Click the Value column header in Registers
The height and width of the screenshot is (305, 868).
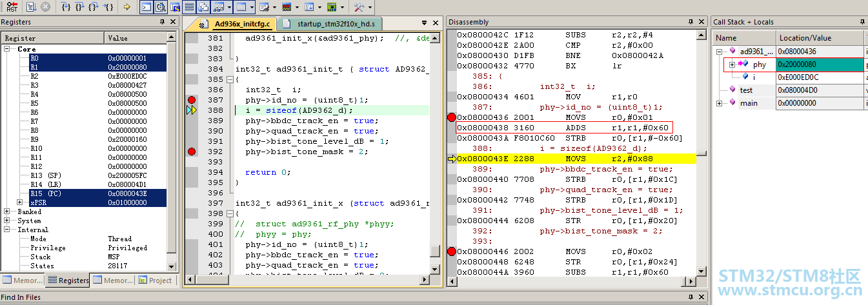pos(136,38)
